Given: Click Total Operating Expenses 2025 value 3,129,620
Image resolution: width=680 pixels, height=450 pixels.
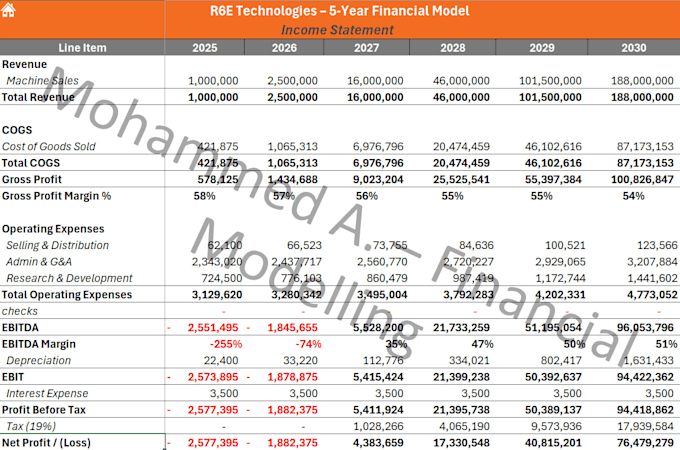Looking at the screenshot, I should (217, 295).
